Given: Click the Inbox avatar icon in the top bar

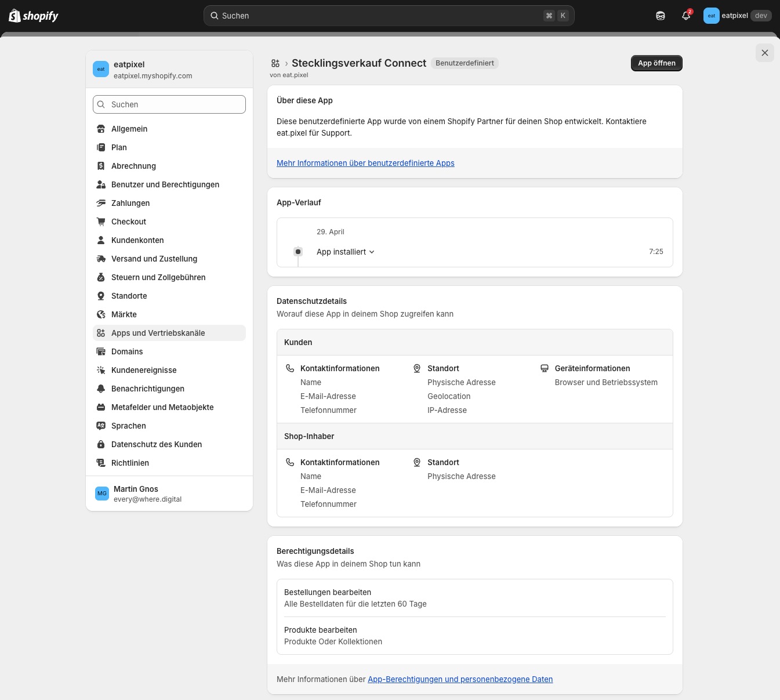Looking at the screenshot, I should 660,16.
